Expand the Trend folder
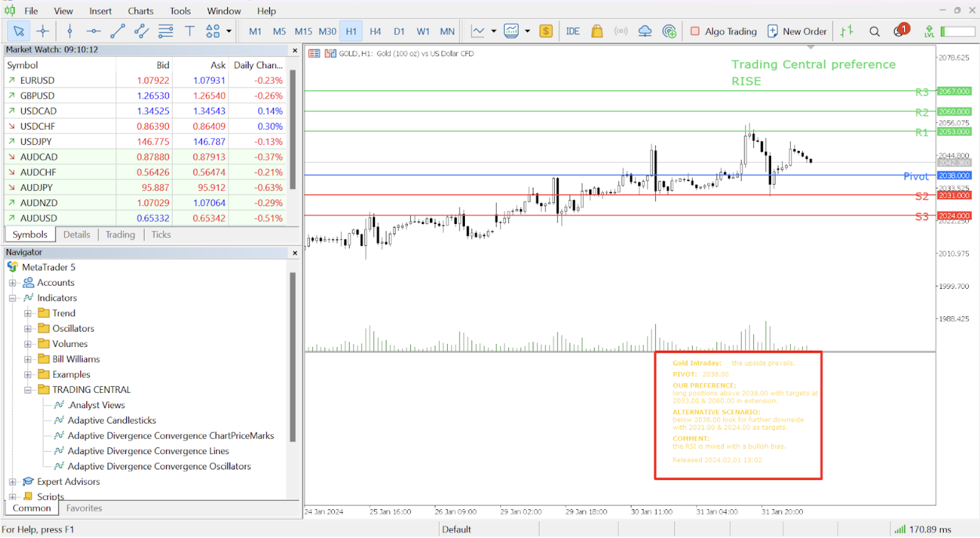Screen dimensions: 980x538 (x=28, y=313)
